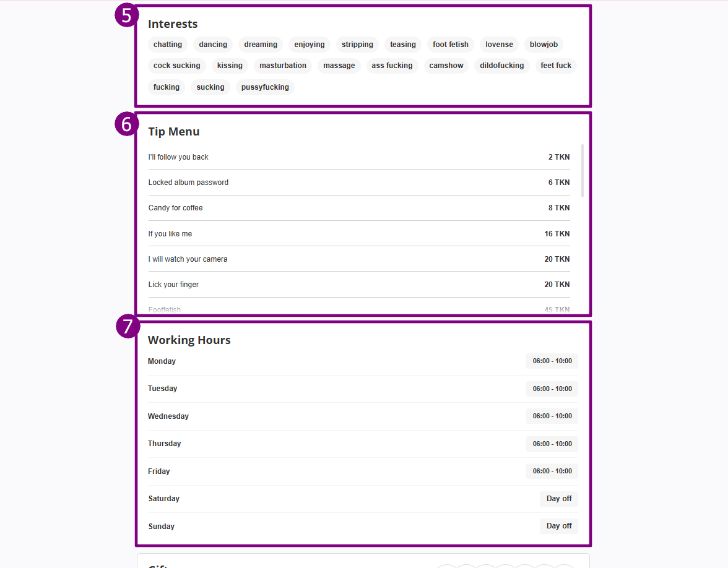This screenshot has width=728, height=568.
Task: Pick "I will watch your camera" tip item
Action: pyautogui.click(x=188, y=259)
